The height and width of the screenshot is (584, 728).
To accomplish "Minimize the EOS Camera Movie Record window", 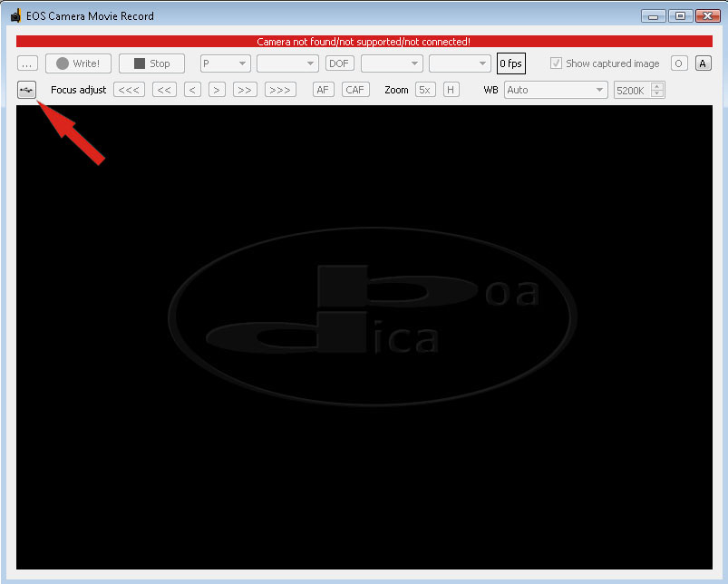I will pos(654,16).
